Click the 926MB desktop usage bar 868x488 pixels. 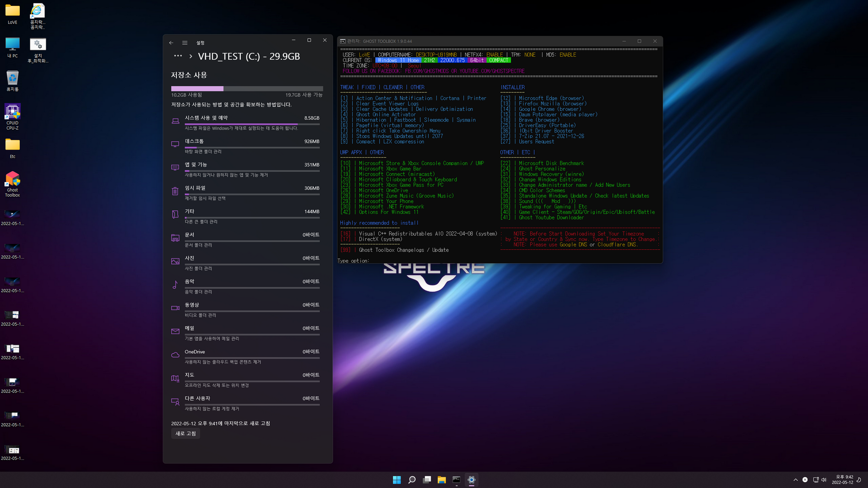coord(252,147)
